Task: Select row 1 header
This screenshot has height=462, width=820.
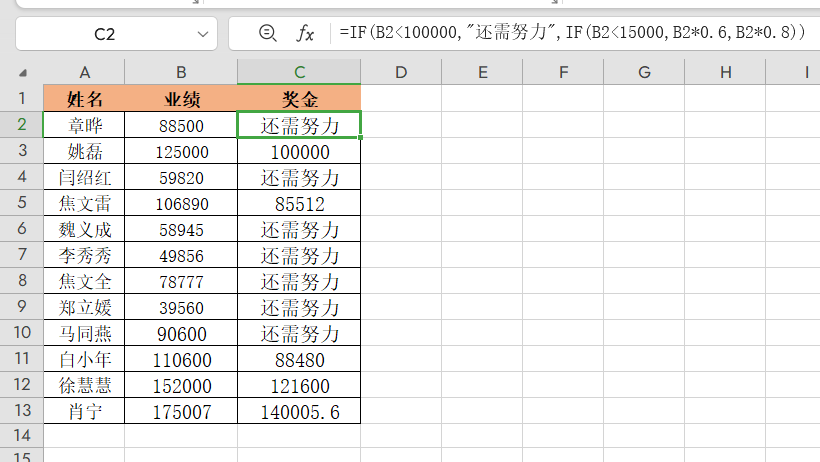Action: (21, 98)
